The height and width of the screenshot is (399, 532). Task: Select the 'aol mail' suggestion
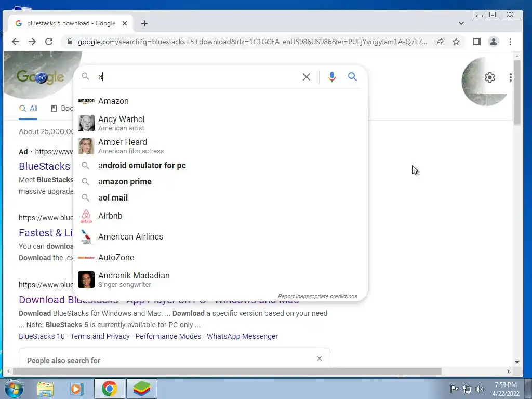coord(220,198)
